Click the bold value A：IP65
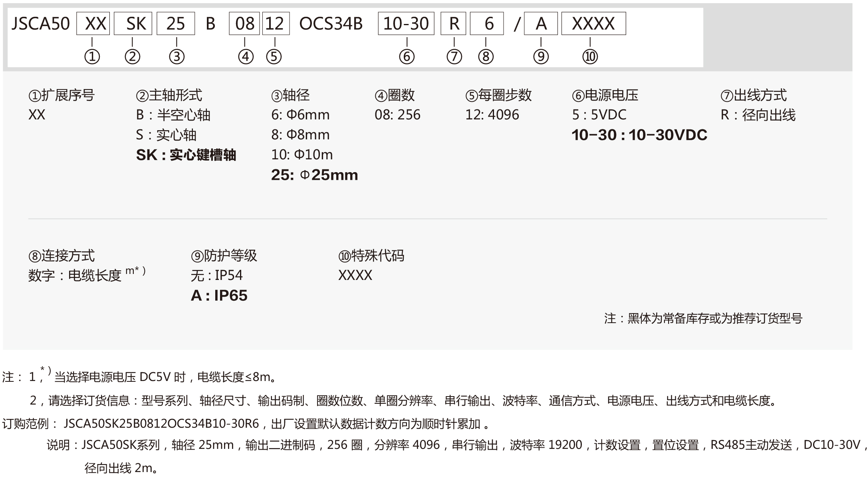Viewport: 867px width, 504px height. 219,296
